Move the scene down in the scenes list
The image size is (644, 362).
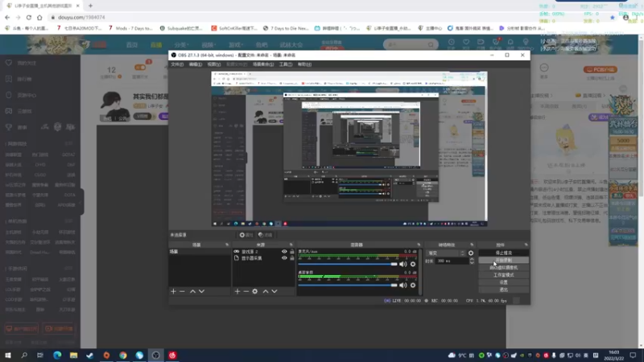click(202, 291)
